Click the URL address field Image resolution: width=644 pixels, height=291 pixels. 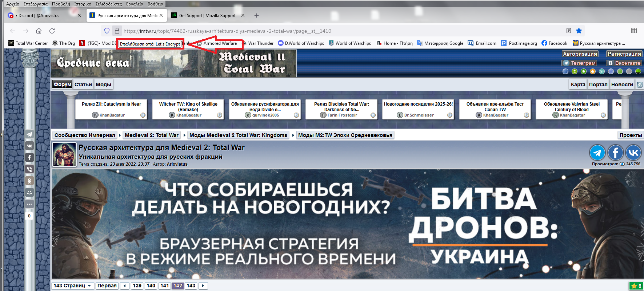pos(327,31)
